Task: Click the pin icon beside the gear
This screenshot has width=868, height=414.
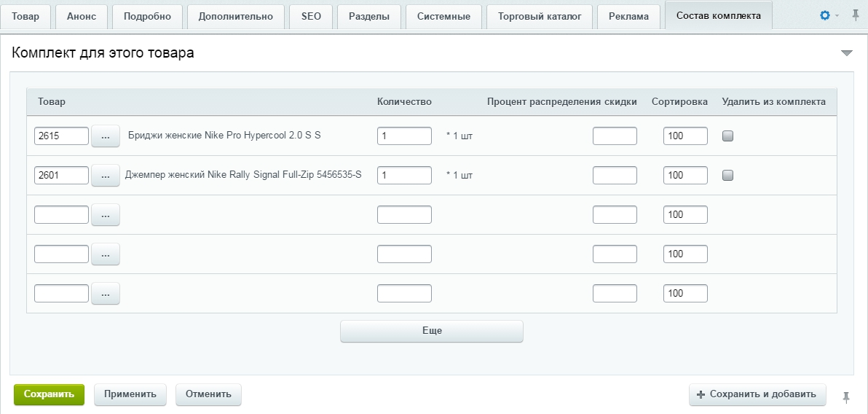Action: click(856, 15)
